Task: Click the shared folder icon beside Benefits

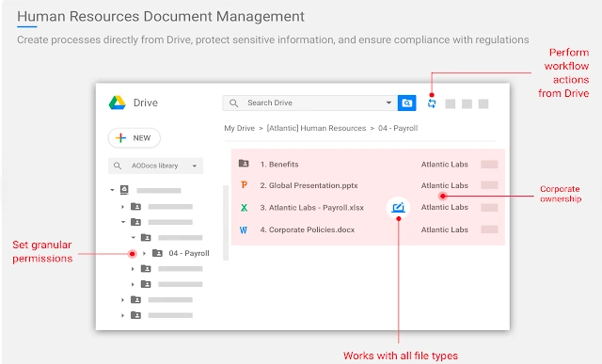Action: click(244, 164)
